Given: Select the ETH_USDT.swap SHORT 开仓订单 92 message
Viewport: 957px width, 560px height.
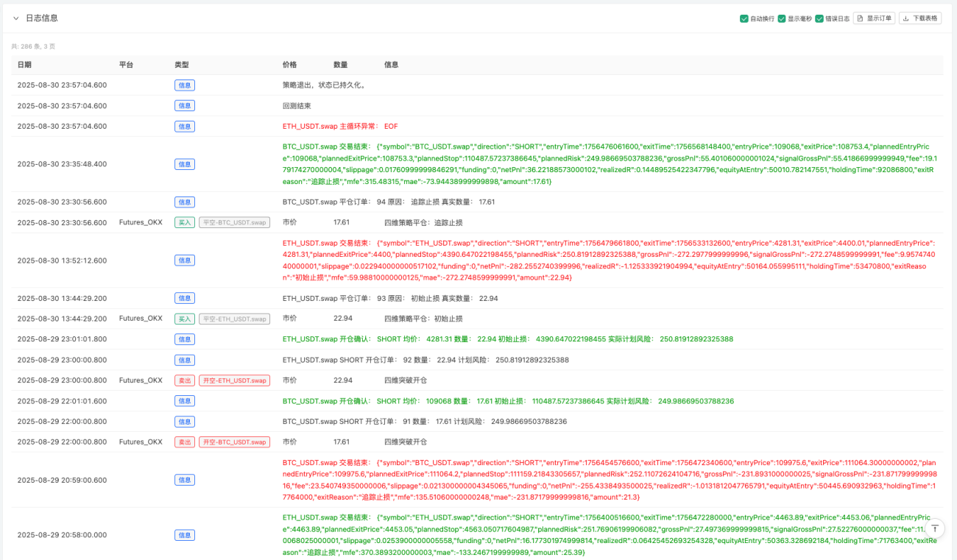Looking at the screenshot, I should (425, 360).
